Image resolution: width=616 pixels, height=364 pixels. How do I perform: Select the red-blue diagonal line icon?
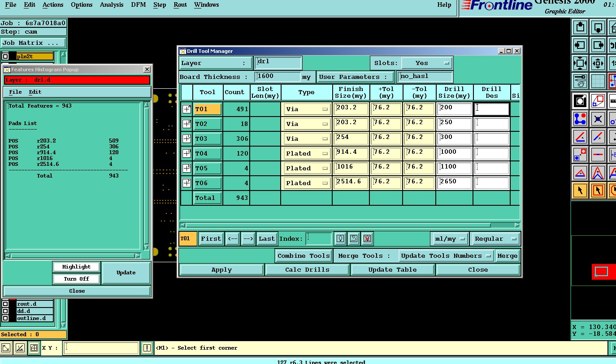598,137
